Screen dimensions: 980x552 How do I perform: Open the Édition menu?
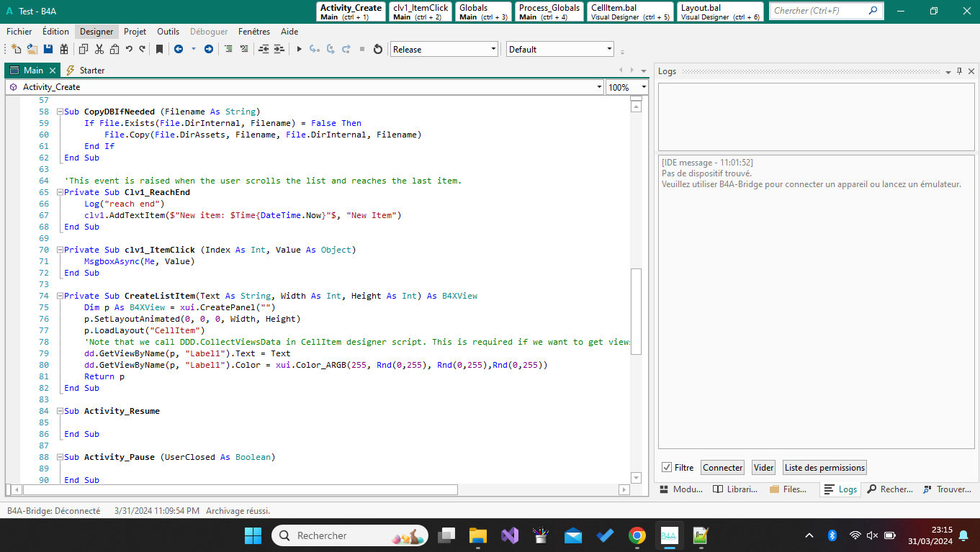click(55, 32)
